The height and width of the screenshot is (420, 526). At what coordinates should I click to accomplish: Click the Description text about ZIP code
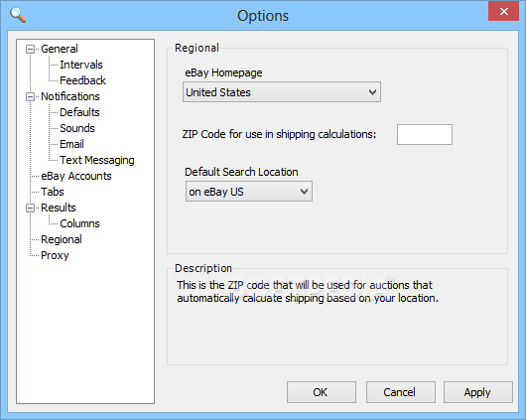pos(308,291)
